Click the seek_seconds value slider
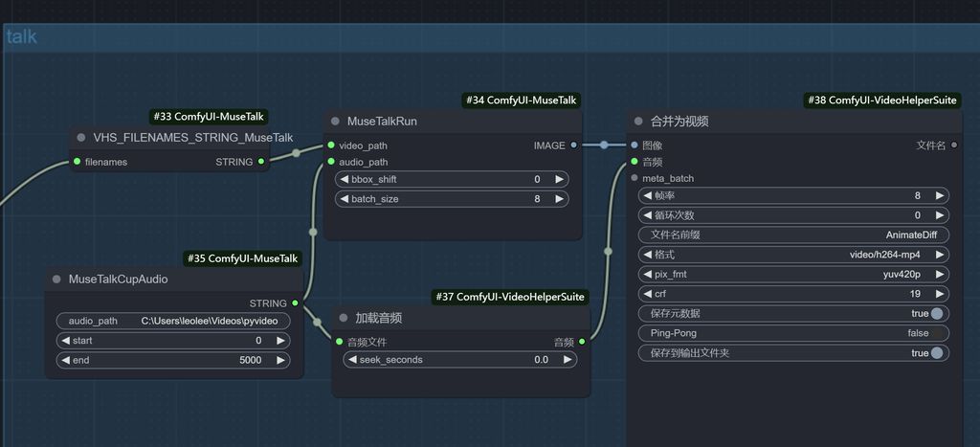This screenshot has width=980, height=447. (461, 360)
